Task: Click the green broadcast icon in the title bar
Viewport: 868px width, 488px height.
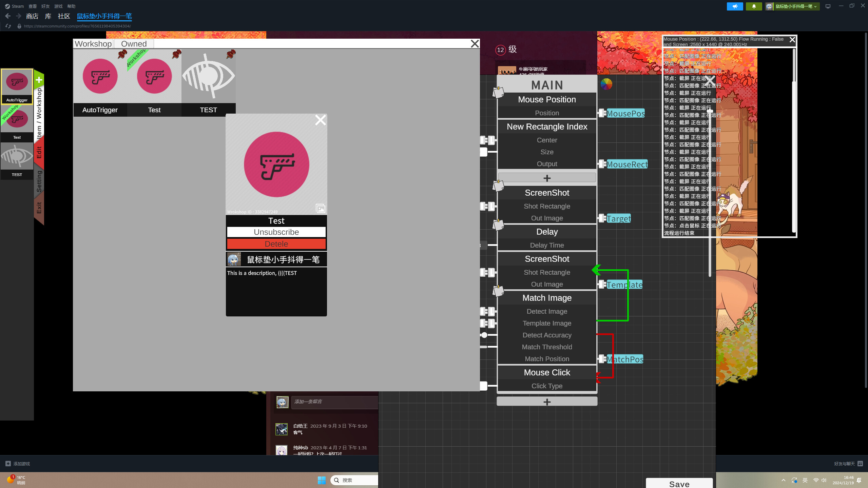Action: [735, 6]
